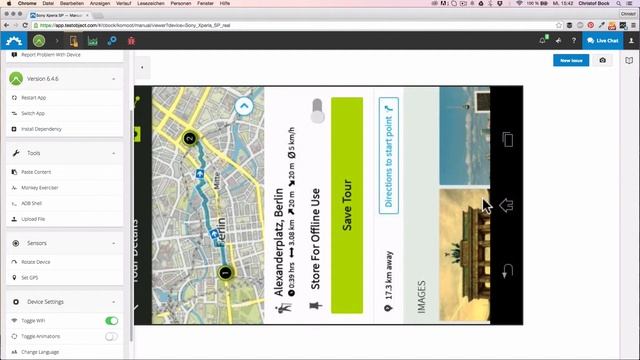Click the New Issue button
This screenshot has width=640, height=360.
pos(571,60)
